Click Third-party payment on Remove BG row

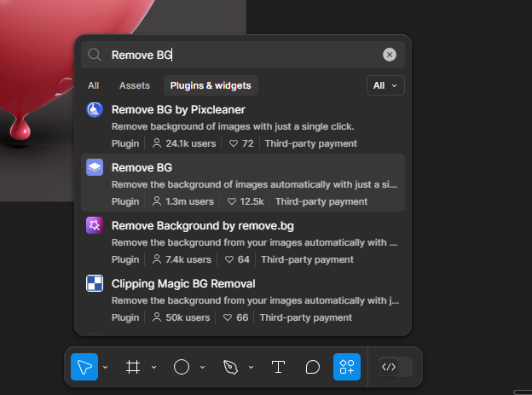point(321,201)
